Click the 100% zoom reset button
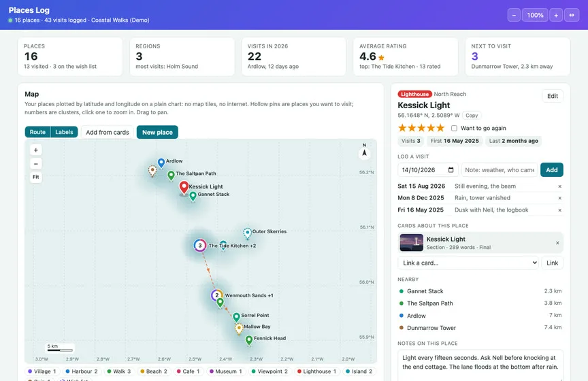The image size is (588, 381). tap(535, 15)
